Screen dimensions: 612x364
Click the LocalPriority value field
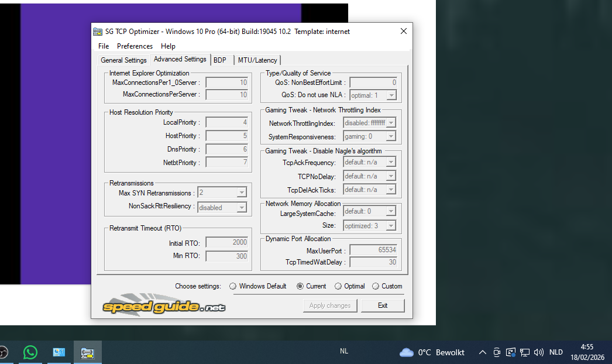tap(227, 123)
